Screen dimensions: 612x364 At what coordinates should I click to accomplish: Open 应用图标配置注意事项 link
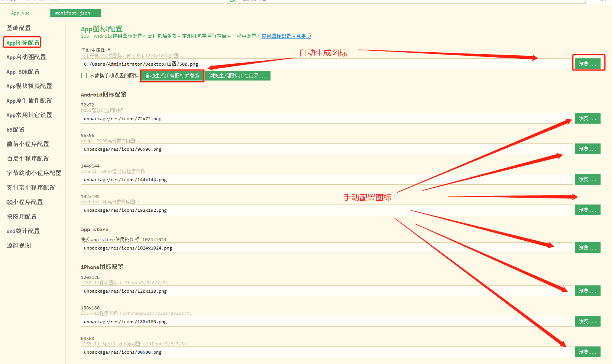tap(286, 36)
